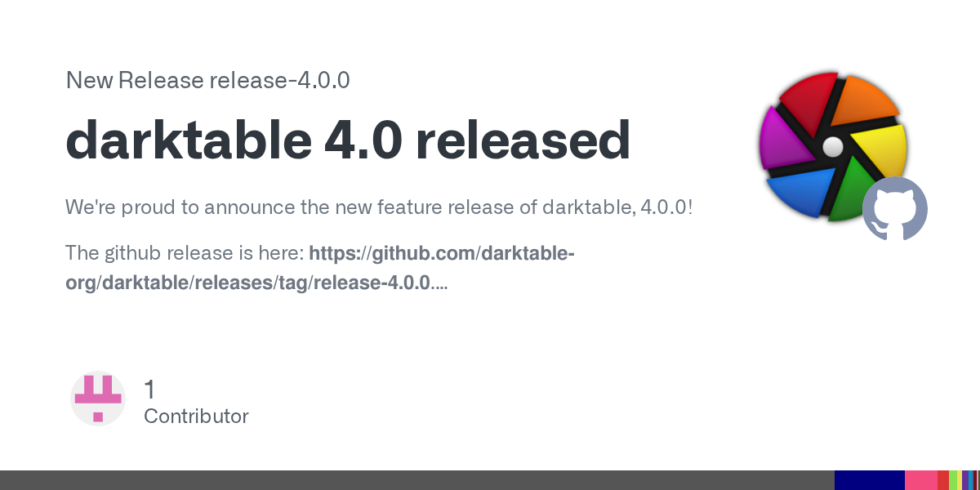Select the purple language bar segment
Viewport: 980px width, 490px height.
point(965,480)
